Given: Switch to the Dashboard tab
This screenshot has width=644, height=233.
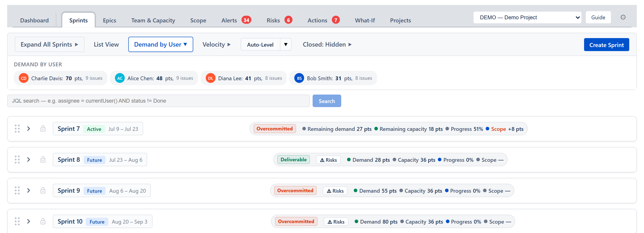Looking at the screenshot, I should pyautogui.click(x=34, y=20).
